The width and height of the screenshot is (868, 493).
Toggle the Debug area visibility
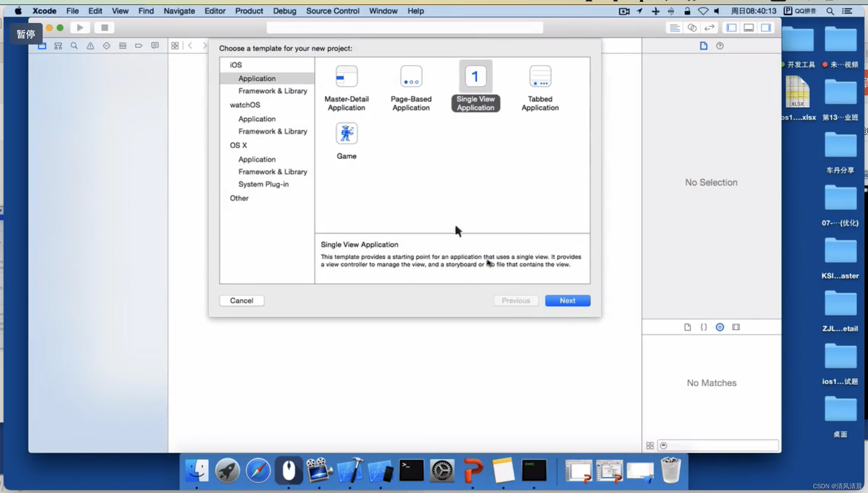[x=749, y=28]
